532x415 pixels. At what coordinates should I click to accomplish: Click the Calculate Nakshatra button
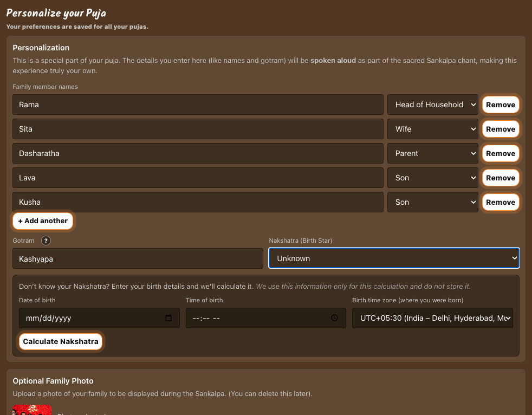[61, 341]
